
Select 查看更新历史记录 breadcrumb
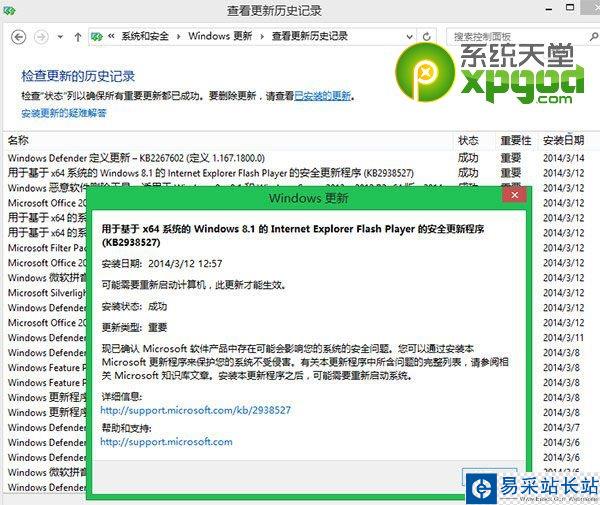(310, 36)
